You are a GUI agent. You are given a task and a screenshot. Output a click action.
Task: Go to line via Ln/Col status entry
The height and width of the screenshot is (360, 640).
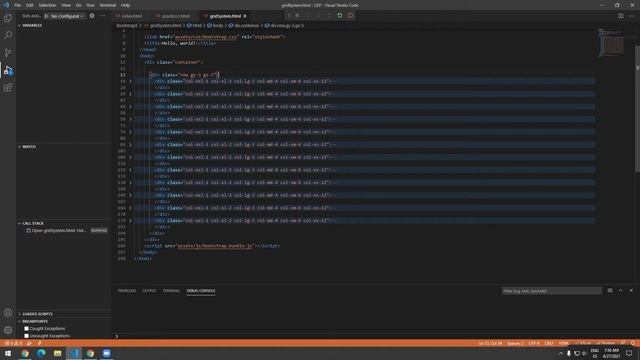(x=490, y=343)
